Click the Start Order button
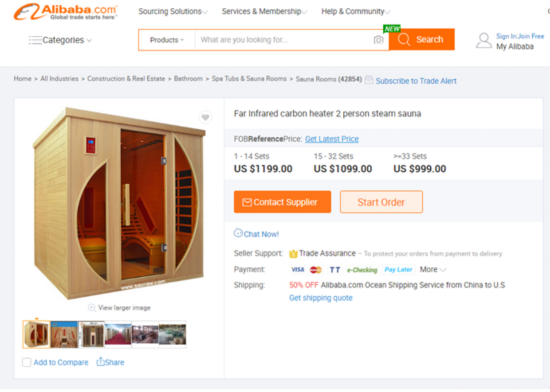Image resolution: width=550 pixels, height=392 pixels. [381, 202]
